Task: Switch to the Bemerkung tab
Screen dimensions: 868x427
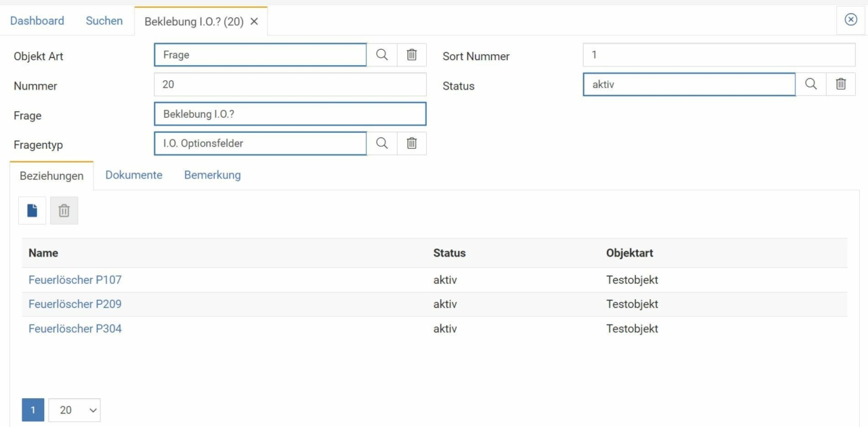Action: click(211, 175)
